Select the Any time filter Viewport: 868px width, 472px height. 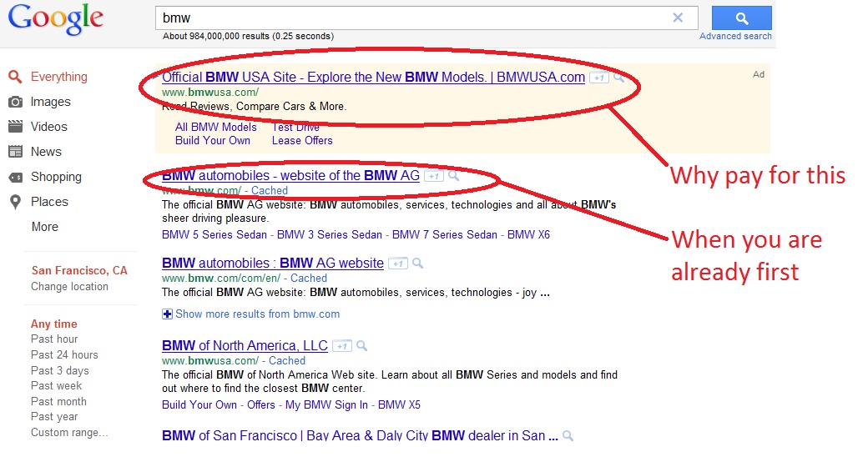point(53,324)
